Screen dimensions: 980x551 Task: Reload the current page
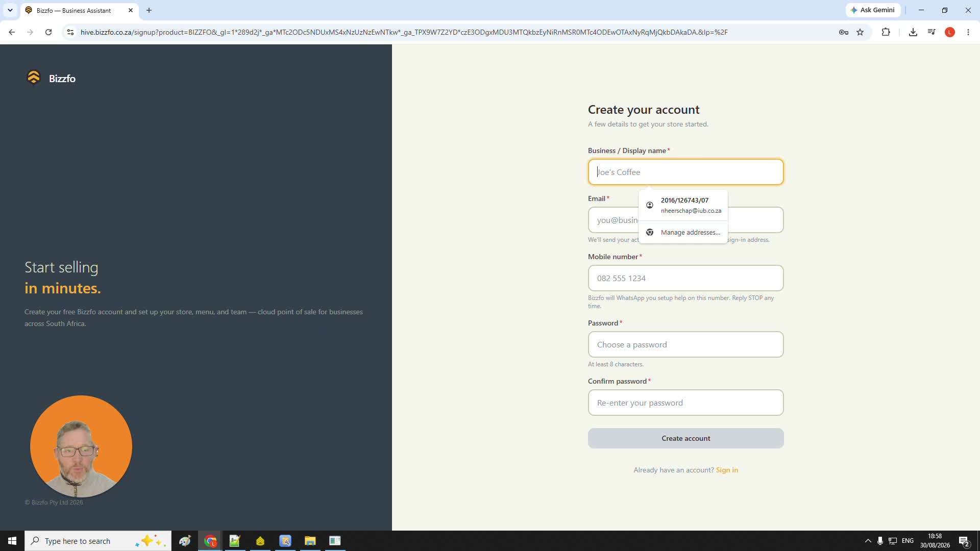point(48,32)
